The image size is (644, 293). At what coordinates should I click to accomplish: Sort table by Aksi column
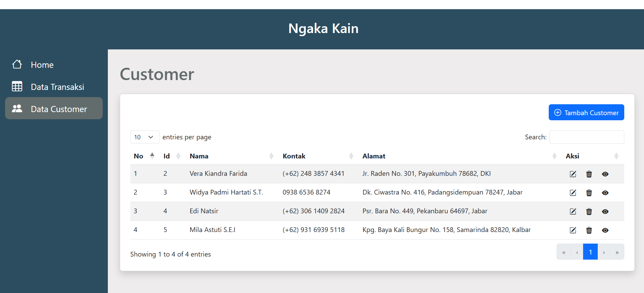click(593, 156)
